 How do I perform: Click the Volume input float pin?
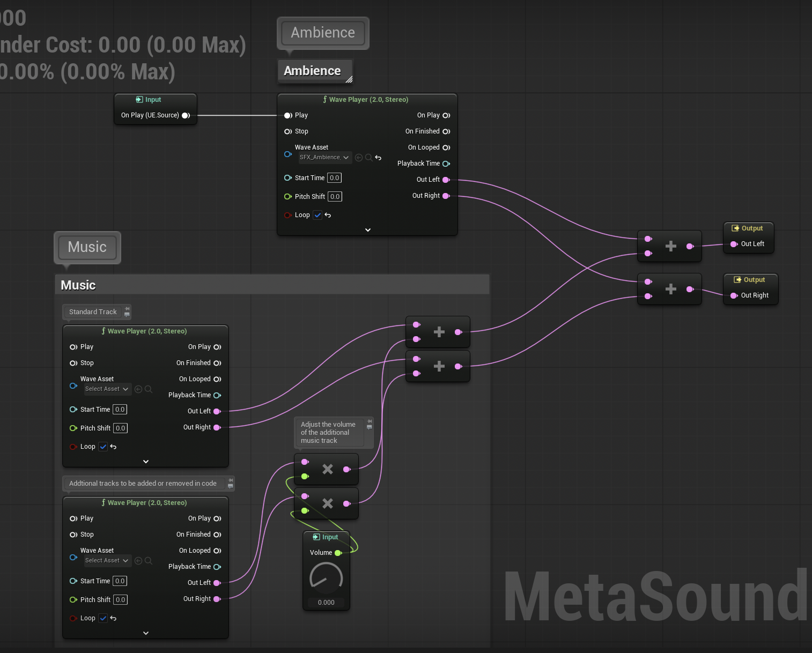click(x=338, y=553)
